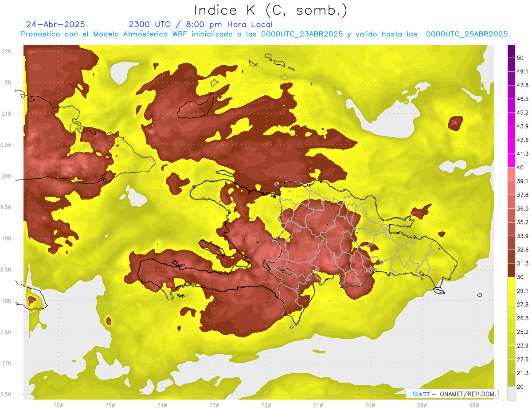Screen dimensions: 532x411
Task: Click the '35.2' colorbar label
Action: pos(523,222)
